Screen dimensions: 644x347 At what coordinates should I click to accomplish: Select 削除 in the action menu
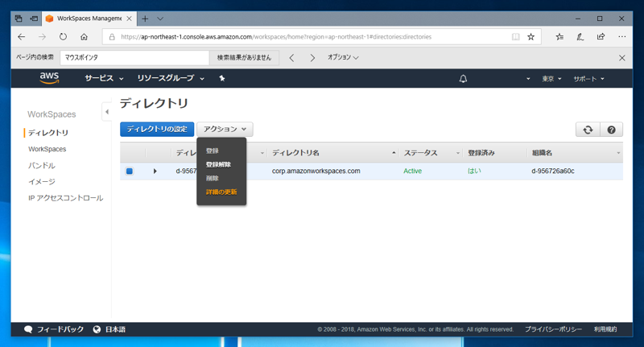[213, 178]
